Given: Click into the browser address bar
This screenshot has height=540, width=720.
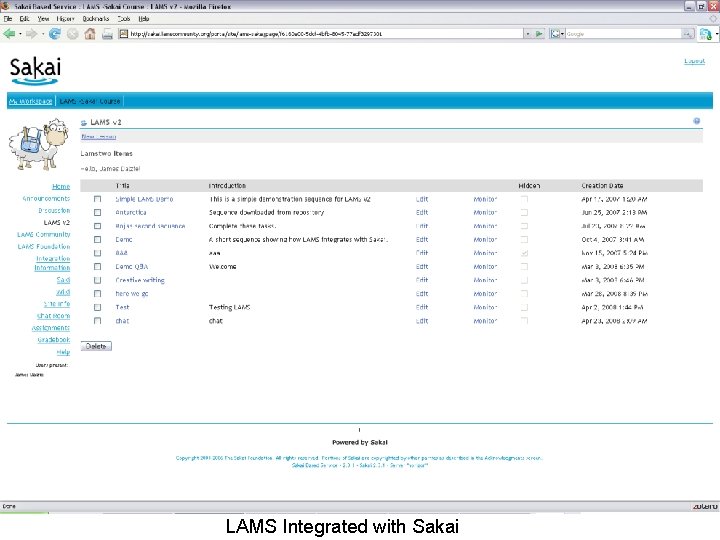Looking at the screenshot, I should [321, 34].
